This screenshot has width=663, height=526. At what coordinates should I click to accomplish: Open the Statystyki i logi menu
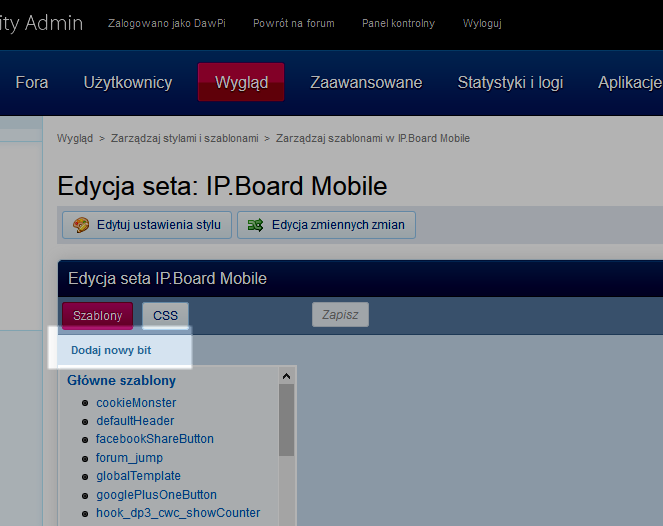[x=510, y=82]
